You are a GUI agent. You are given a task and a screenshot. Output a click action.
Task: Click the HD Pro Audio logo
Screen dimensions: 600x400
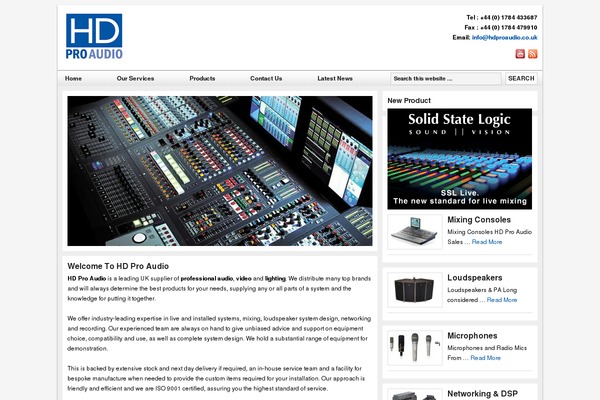[x=94, y=36]
